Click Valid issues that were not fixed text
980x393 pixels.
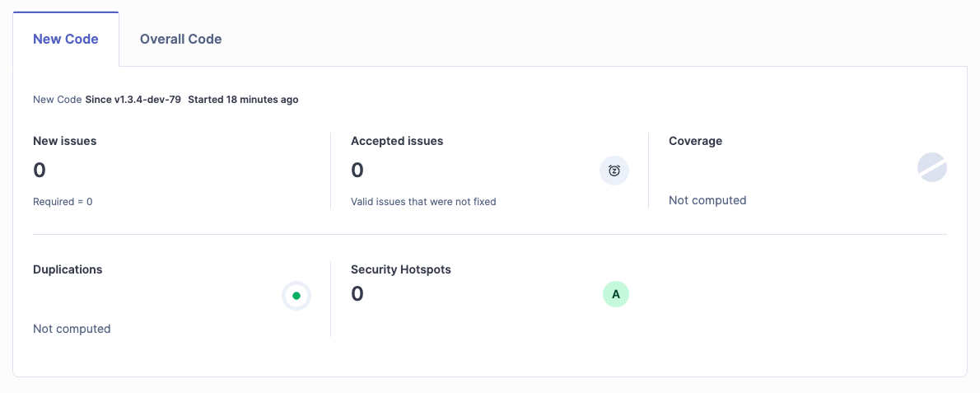coord(423,202)
